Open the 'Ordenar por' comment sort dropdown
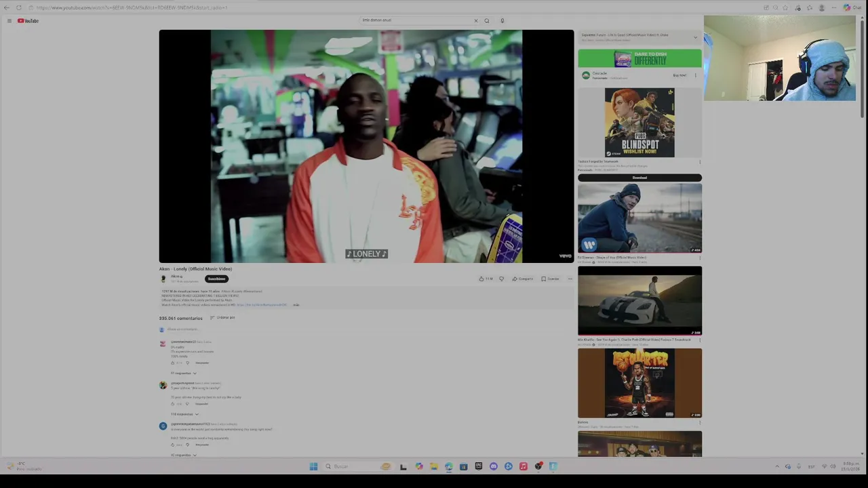This screenshot has height=488, width=868. [x=222, y=318]
